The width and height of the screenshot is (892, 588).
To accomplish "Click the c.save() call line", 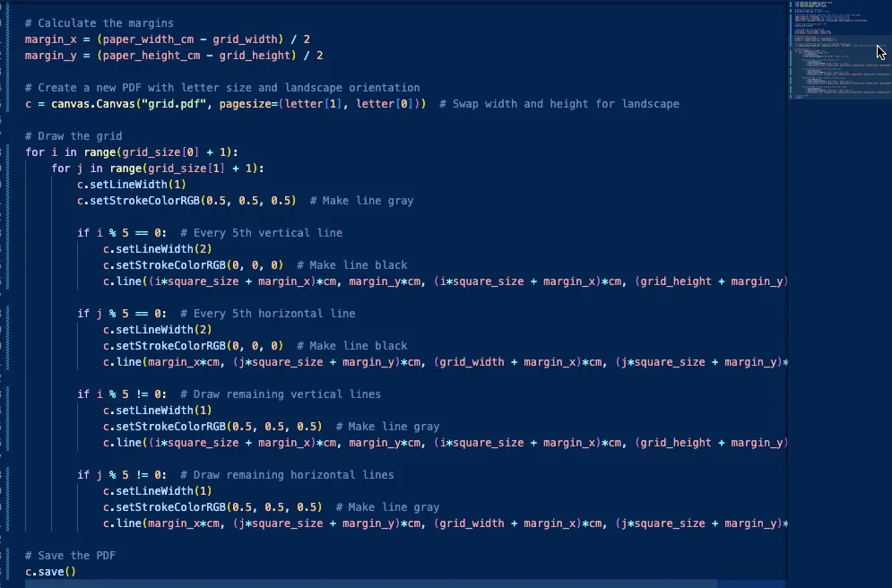I will click(x=51, y=571).
